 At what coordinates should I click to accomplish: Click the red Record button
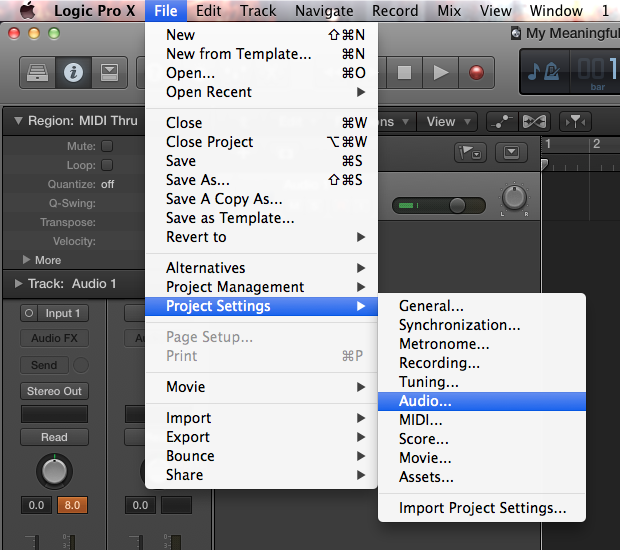(x=476, y=72)
